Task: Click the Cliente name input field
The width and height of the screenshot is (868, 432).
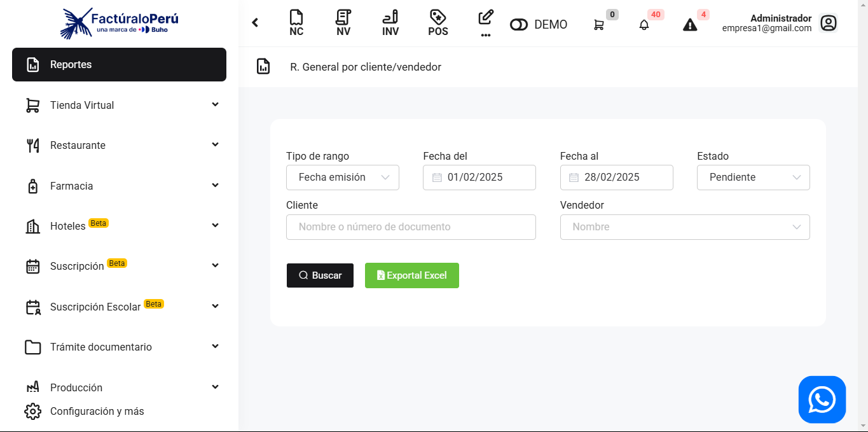Action: [x=411, y=227]
